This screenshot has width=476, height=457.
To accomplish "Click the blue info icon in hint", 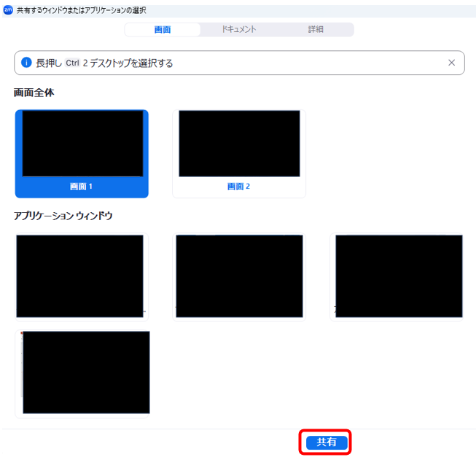I will point(26,63).
